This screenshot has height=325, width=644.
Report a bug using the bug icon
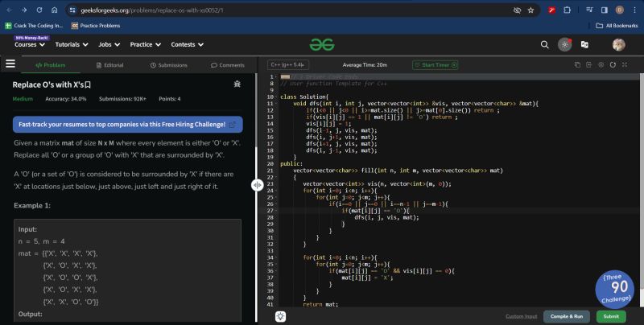coord(237,84)
